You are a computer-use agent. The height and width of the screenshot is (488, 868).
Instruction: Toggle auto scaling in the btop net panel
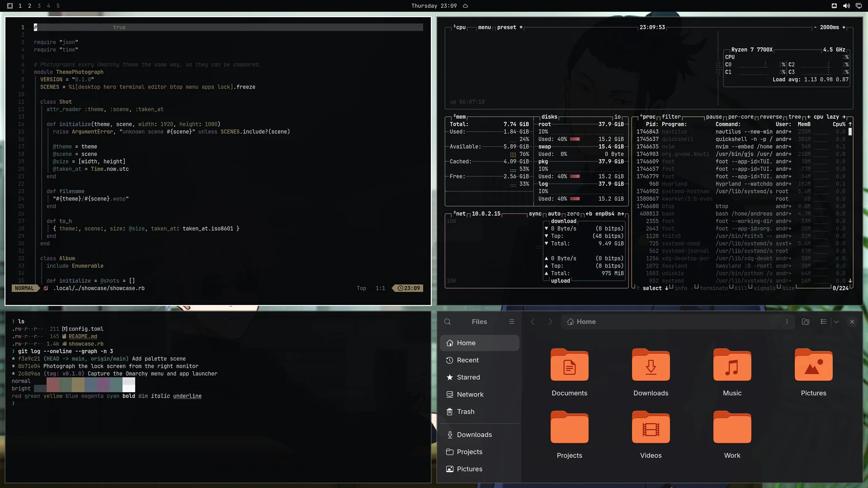click(x=554, y=214)
